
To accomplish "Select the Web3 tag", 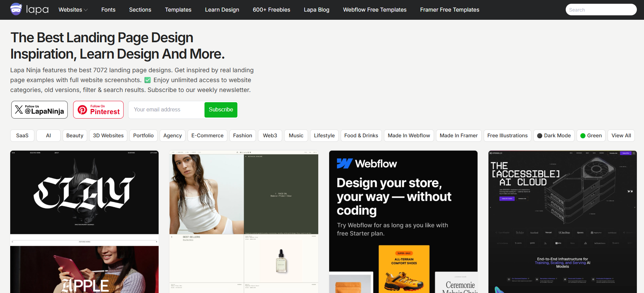I will (x=270, y=136).
